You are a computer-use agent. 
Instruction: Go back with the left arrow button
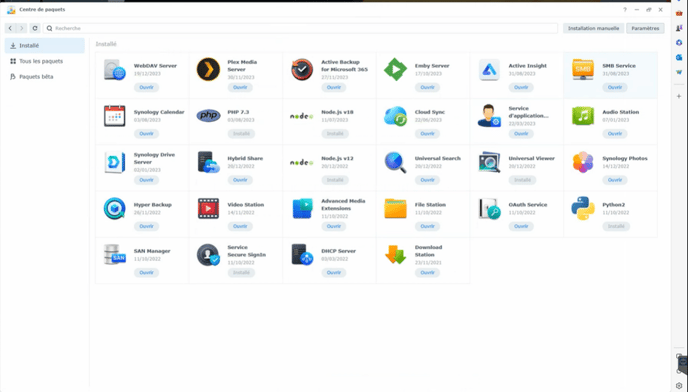(10, 28)
